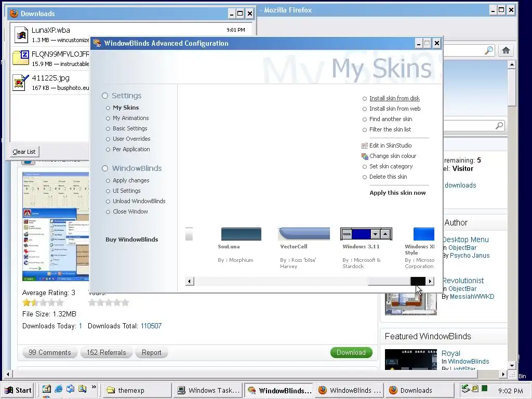Click the green Download button in Firefox
This screenshot has height=399, width=532.
(x=351, y=353)
